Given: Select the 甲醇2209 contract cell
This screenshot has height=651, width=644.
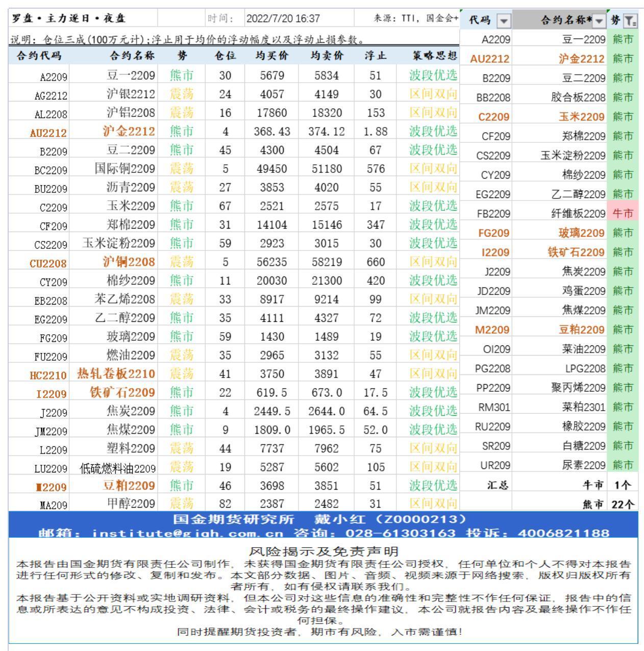Looking at the screenshot, I should pos(113,504).
